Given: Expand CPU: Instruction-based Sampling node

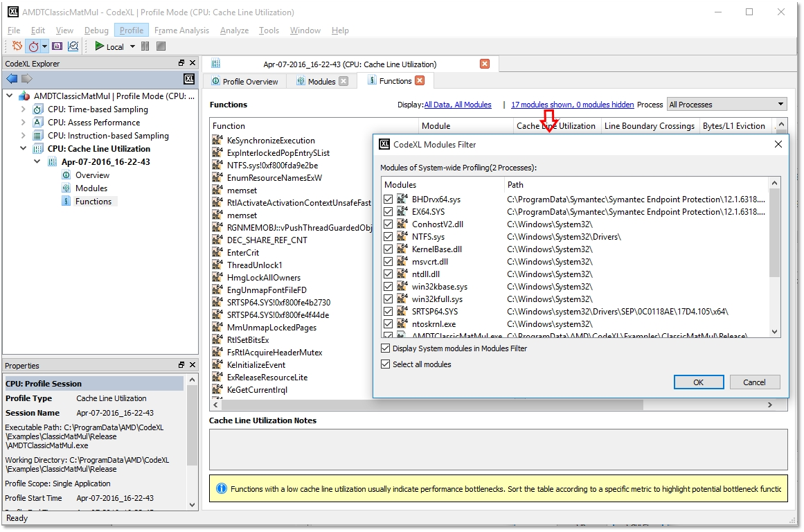Looking at the screenshot, I should pyautogui.click(x=23, y=136).
